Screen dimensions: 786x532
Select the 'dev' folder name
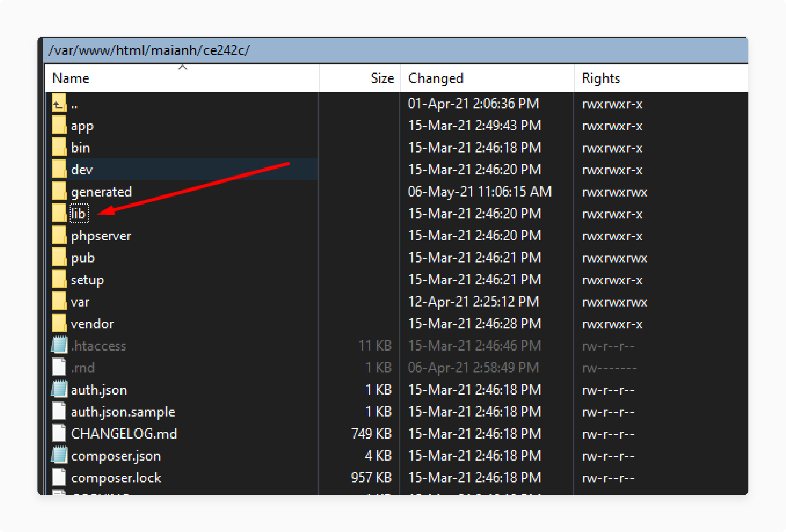click(82, 170)
